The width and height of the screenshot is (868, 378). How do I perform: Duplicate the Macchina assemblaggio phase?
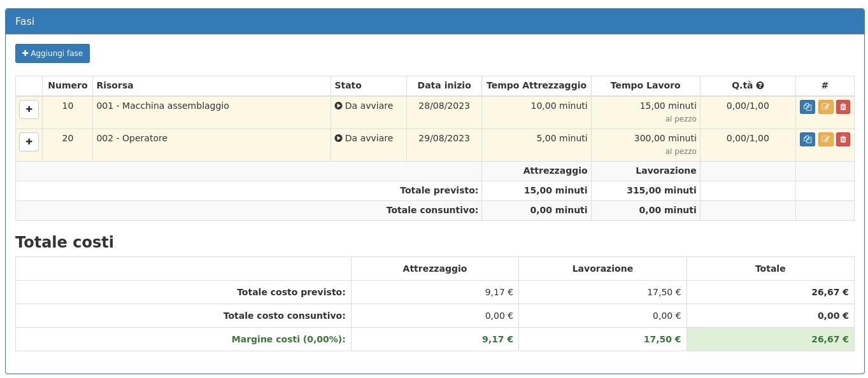coord(807,107)
